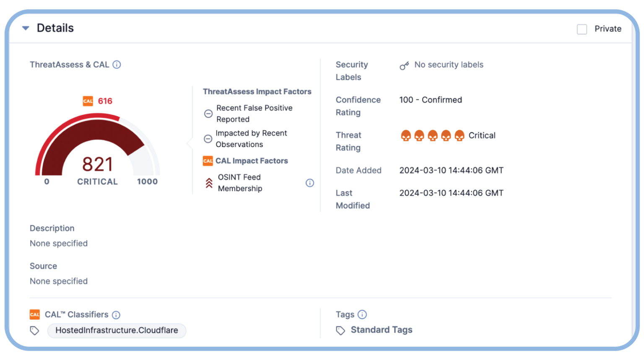Click the info icon next to OSINT Feed Membership
This screenshot has height=355, width=644.
[x=310, y=183]
